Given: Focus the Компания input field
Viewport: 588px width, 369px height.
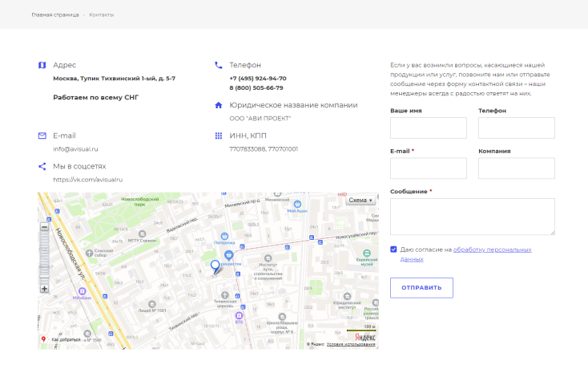Looking at the screenshot, I should coord(517,168).
